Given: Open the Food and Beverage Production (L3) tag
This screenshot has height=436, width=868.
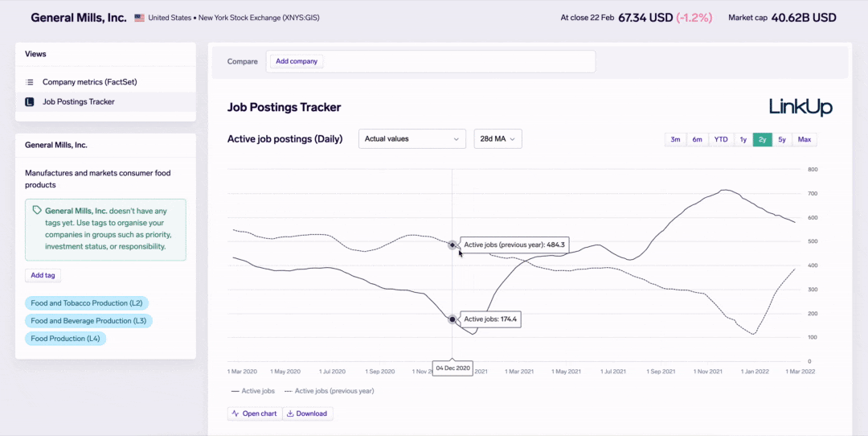Looking at the screenshot, I should tap(88, 321).
